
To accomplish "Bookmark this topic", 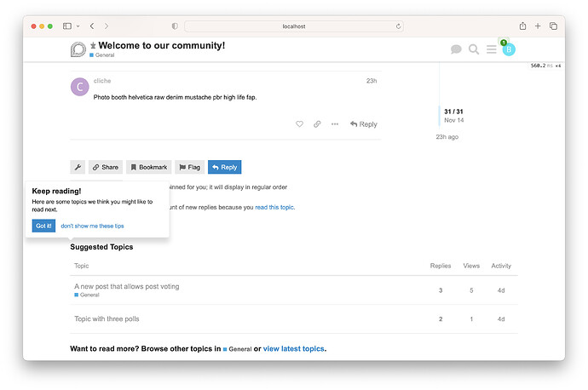I will [149, 167].
